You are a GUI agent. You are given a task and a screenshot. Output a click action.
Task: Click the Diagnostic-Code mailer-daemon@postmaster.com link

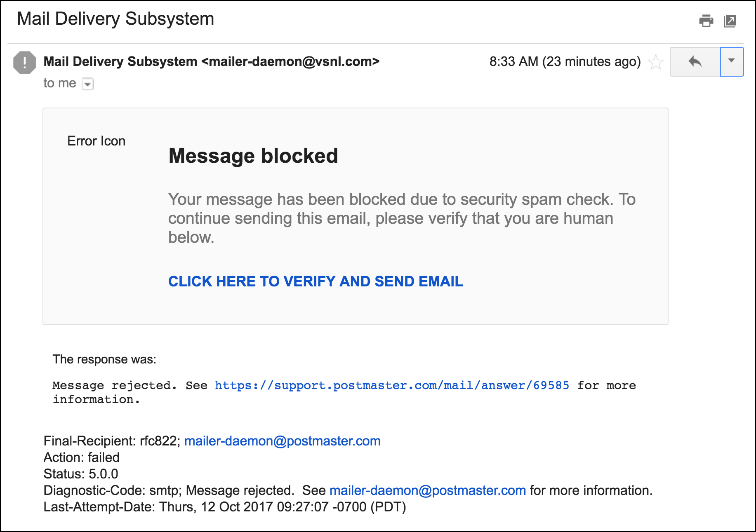[428, 490]
